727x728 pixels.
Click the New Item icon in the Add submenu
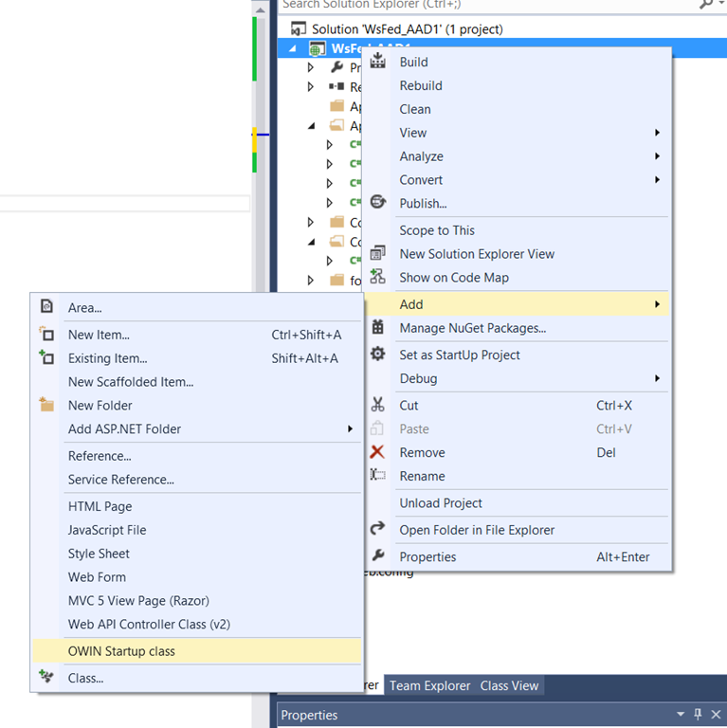point(46,334)
